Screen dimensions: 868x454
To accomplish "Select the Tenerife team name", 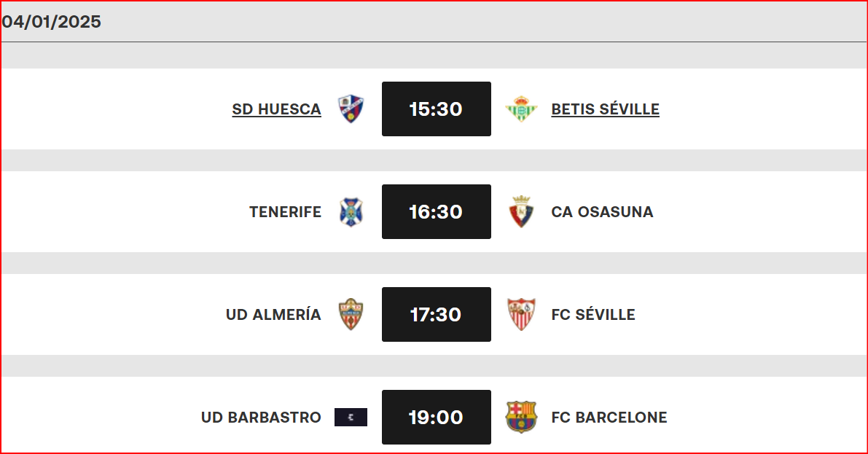I will pyautogui.click(x=285, y=212).
